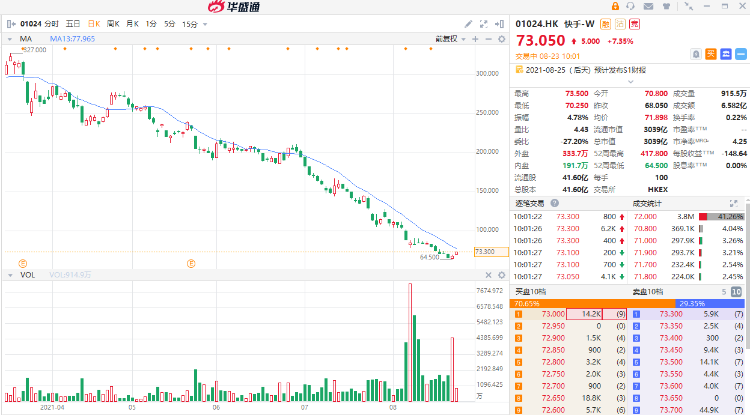Image resolution: width=750 pixels, height=415 pixels.
Task: Click the 72.000 volume statistics row
Action: pos(688,217)
